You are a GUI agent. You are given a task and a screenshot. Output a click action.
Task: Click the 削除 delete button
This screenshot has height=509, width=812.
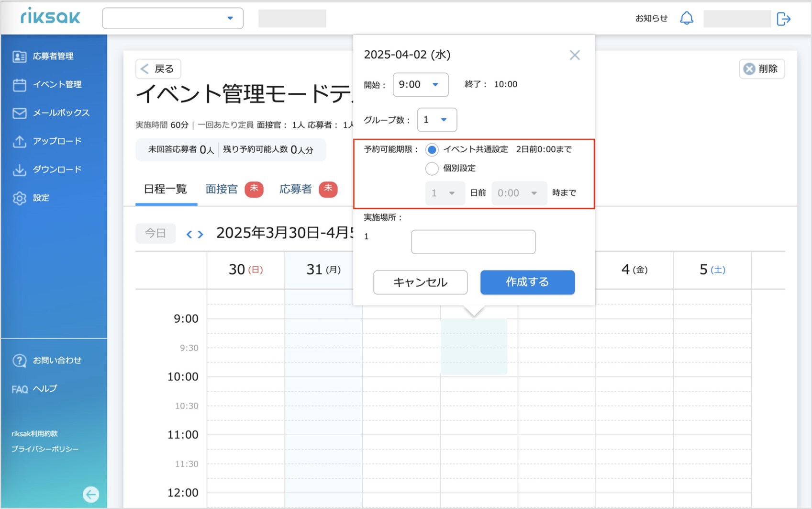coord(762,69)
